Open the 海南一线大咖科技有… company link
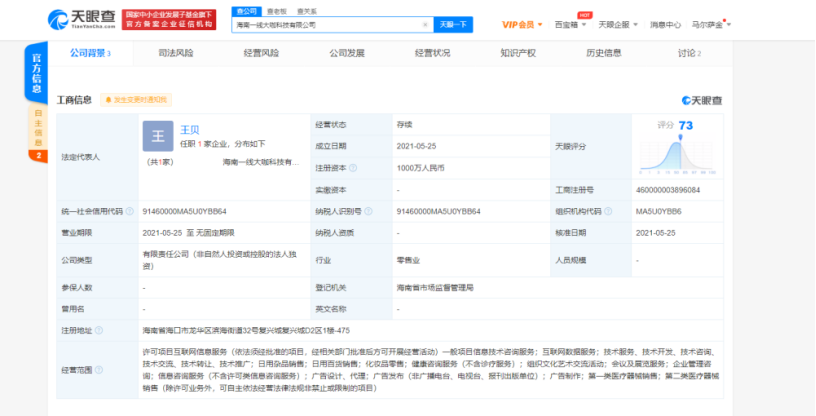816x416 pixels. [261, 162]
